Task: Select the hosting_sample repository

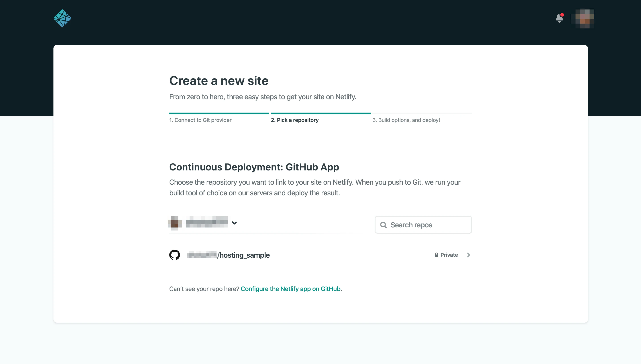Action: tap(320, 255)
